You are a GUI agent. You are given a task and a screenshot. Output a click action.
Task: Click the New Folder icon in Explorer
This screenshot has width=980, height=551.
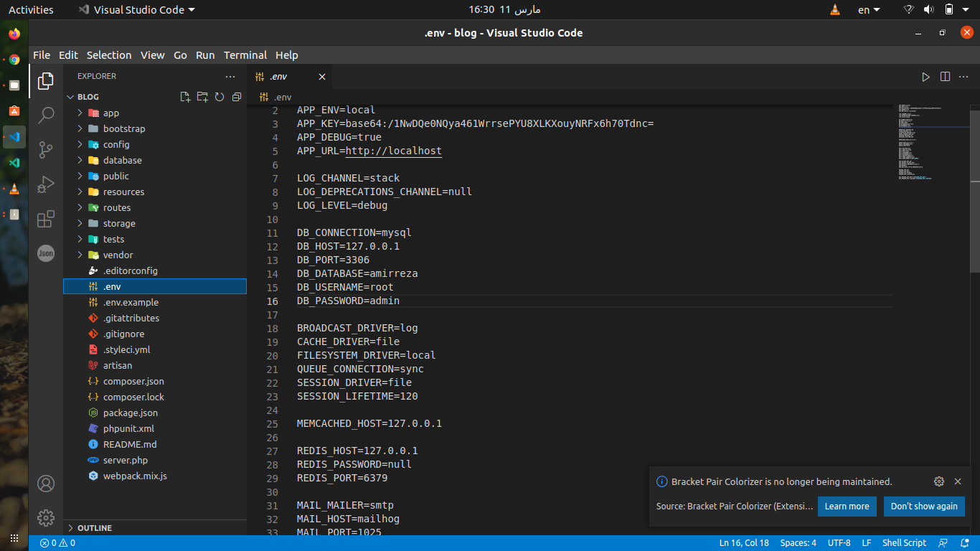click(202, 97)
